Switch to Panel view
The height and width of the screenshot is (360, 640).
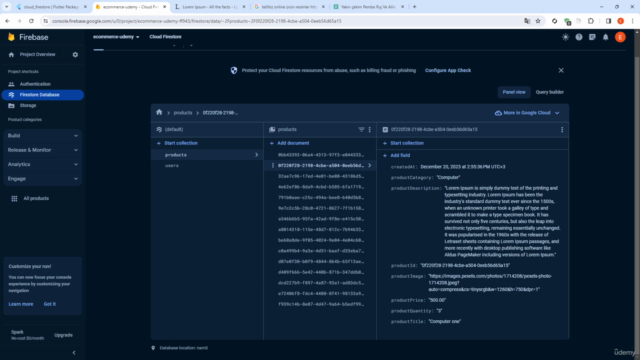513,92
